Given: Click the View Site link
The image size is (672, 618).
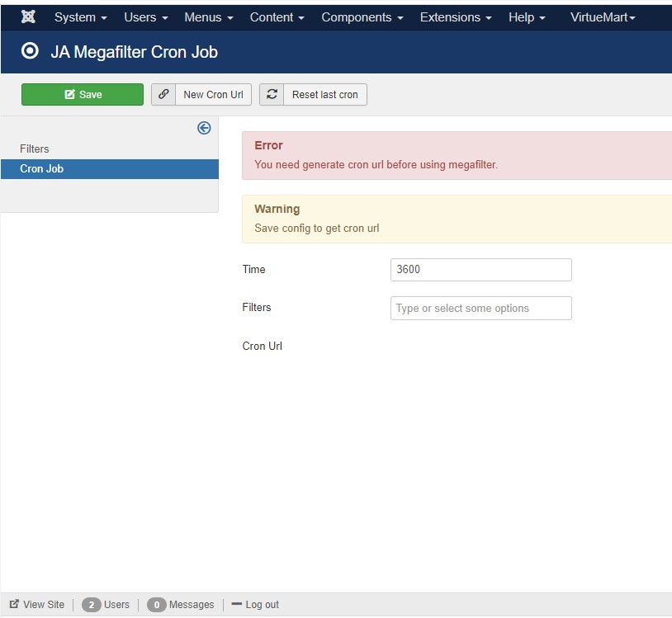Looking at the screenshot, I should (x=37, y=604).
